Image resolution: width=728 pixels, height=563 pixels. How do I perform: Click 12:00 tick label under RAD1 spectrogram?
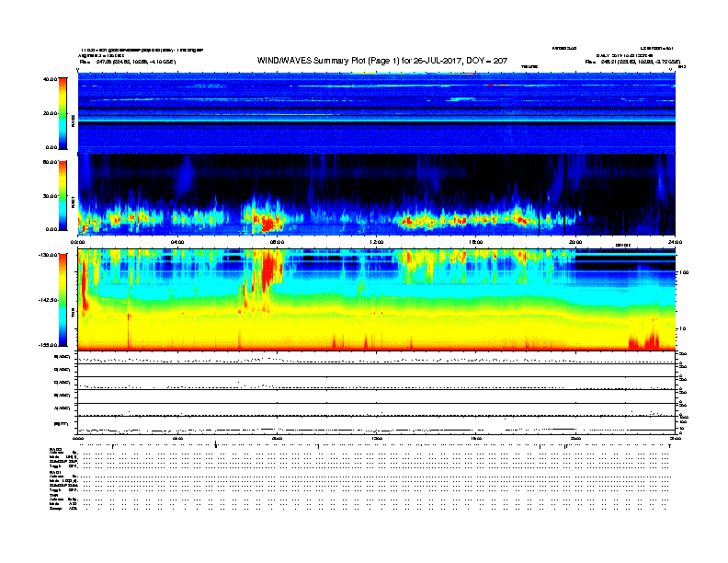point(377,242)
